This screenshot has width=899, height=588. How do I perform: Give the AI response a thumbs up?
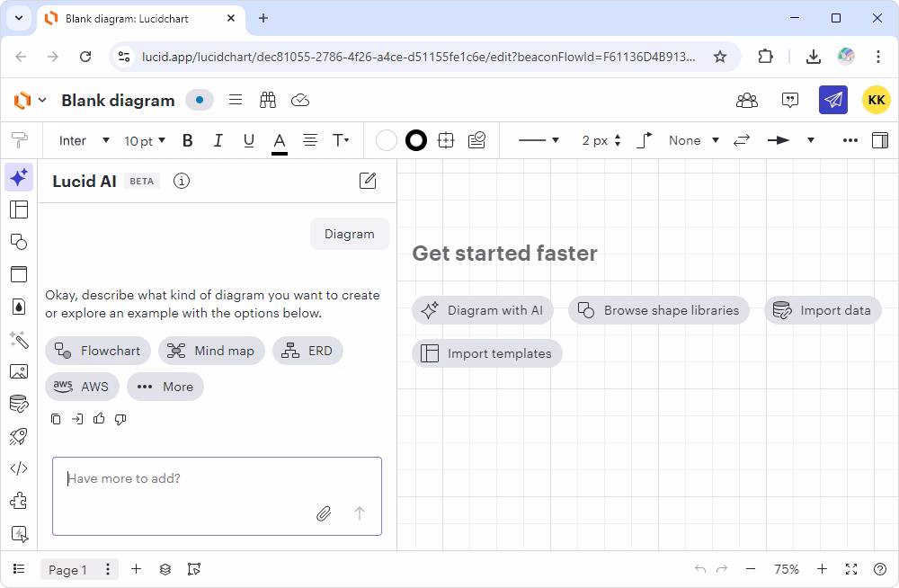pos(99,419)
